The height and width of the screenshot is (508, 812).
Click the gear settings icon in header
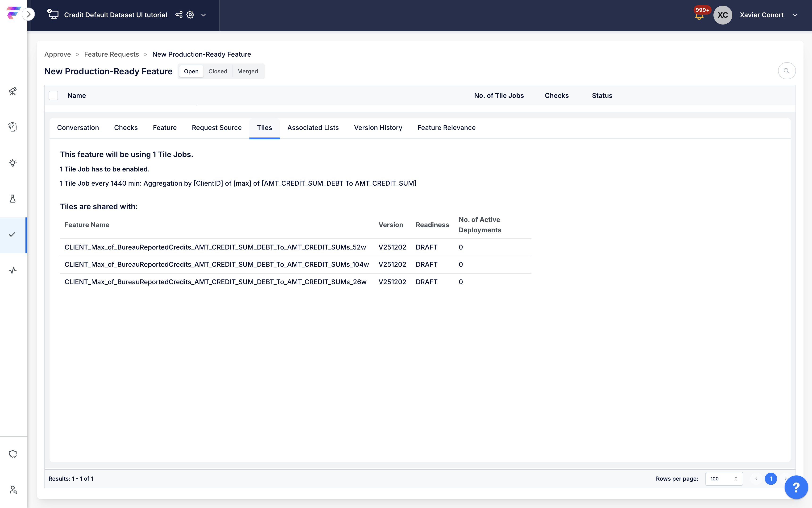click(x=191, y=15)
